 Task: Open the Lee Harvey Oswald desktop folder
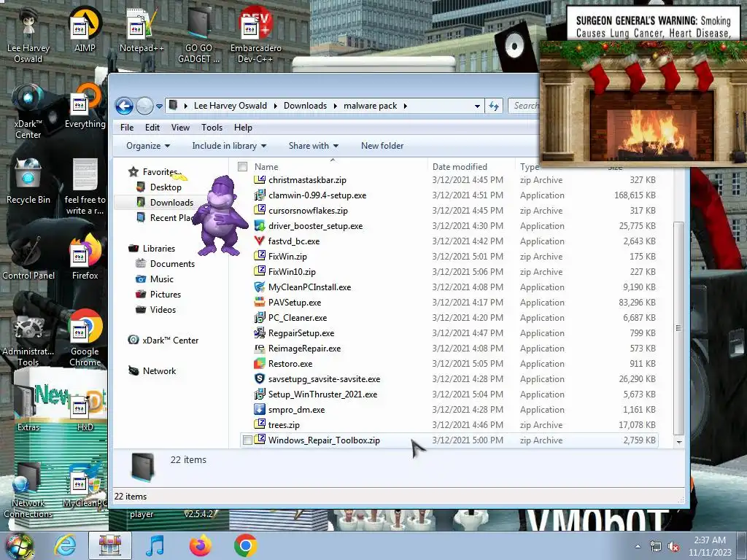(28, 36)
